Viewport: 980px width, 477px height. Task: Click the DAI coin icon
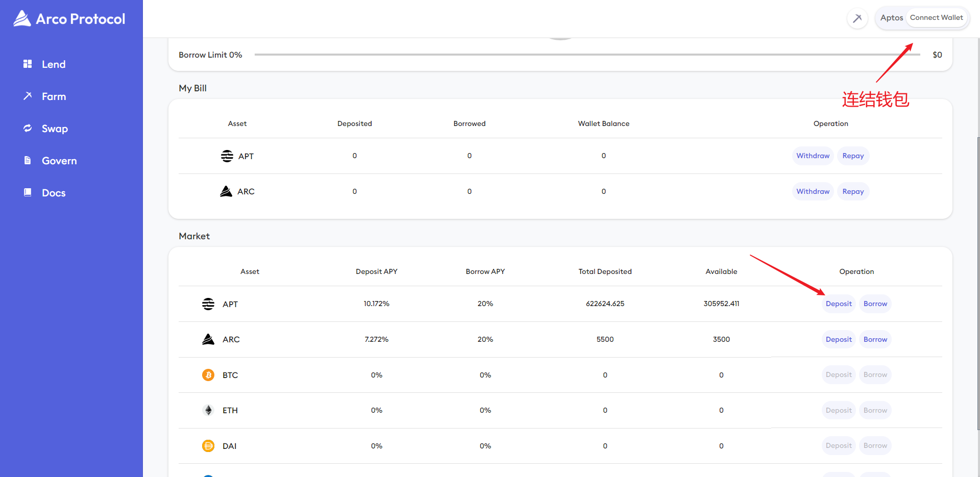(x=208, y=446)
